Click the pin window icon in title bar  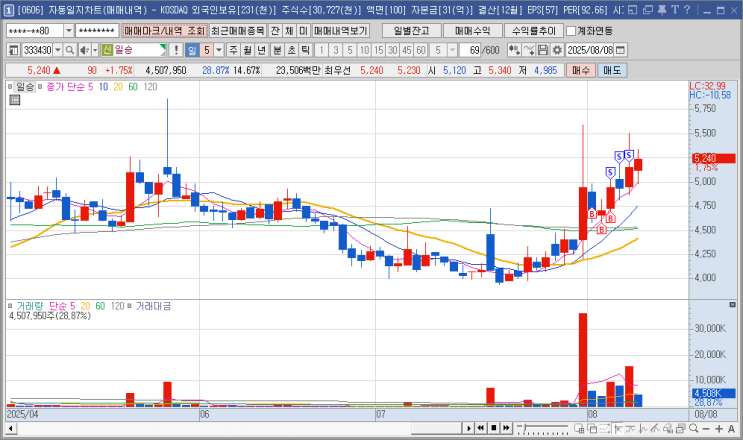tap(662, 10)
